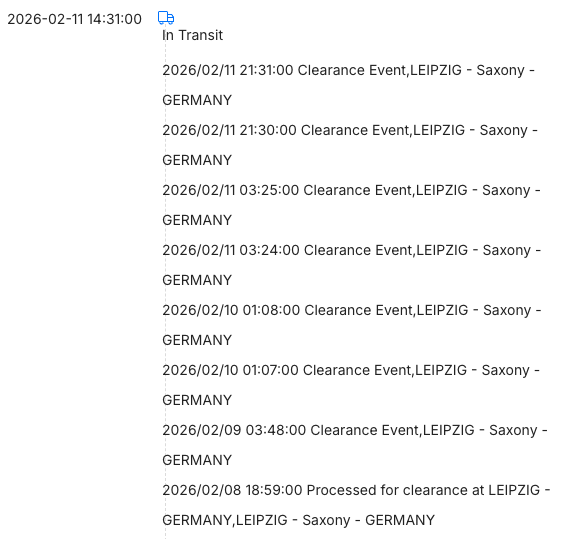The image size is (563, 539).
Task: Open the 2026/02/11 21:31:00 Clearance Event entry
Action: click(348, 85)
